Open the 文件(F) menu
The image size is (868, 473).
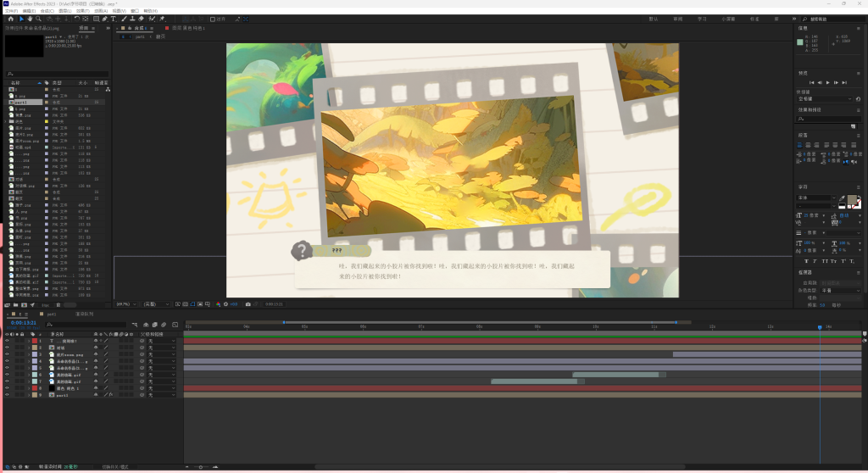[11, 10]
